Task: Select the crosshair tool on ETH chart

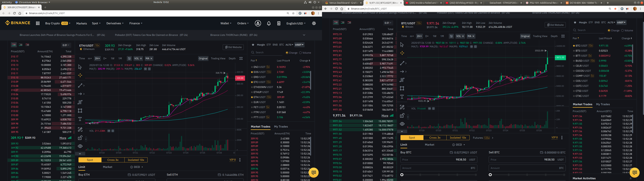Action: pos(80,75)
